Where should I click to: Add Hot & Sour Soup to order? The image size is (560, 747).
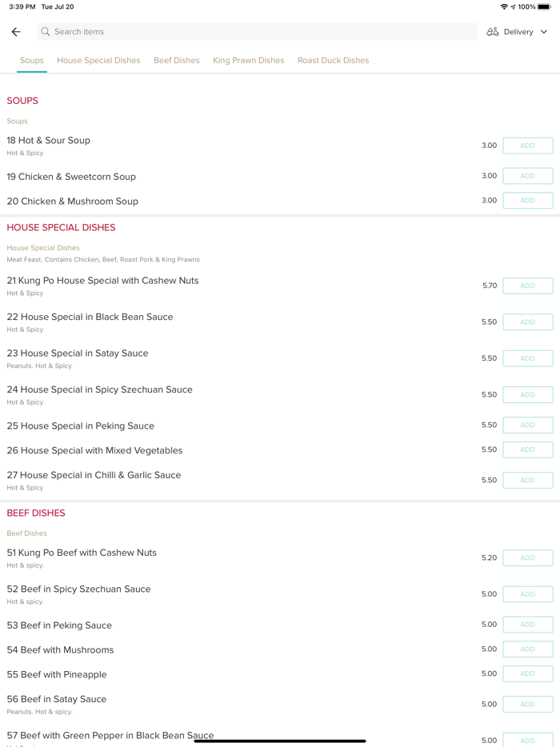(x=527, y=146)
